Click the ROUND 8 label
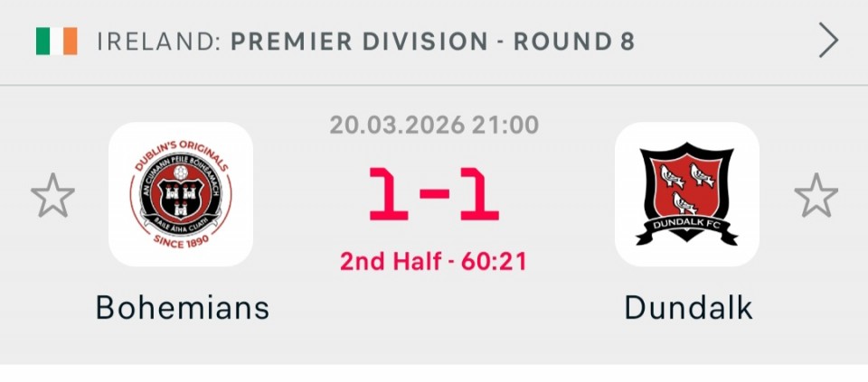 [574, 42]
